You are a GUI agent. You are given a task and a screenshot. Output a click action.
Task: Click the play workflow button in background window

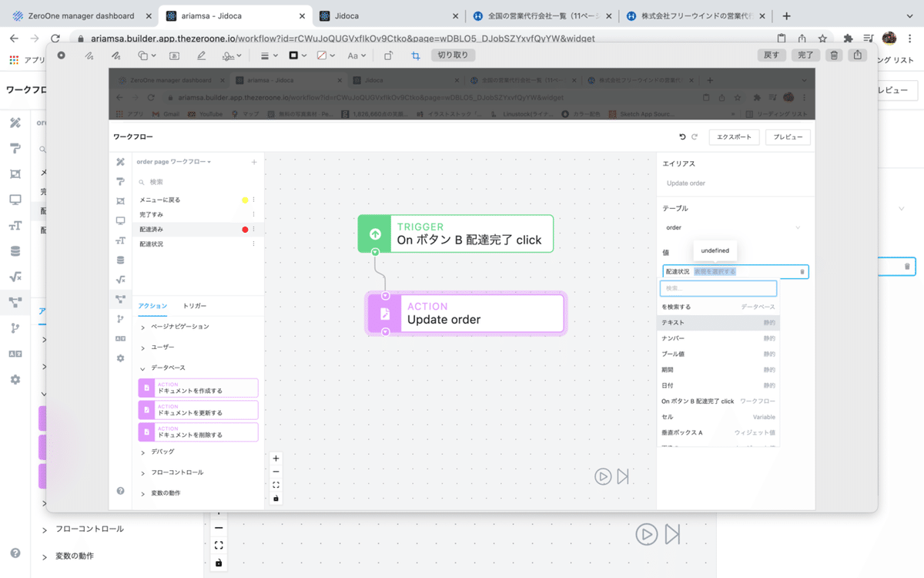tap(646, 533)
